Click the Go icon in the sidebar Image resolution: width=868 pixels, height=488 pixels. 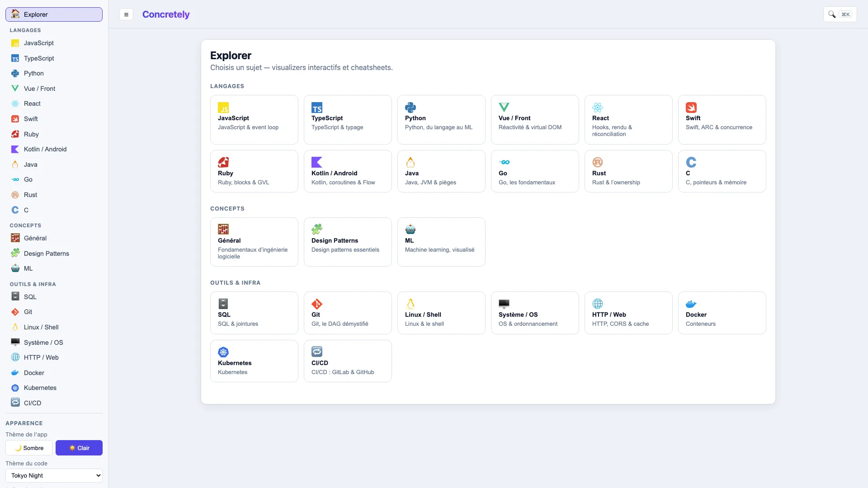coord(15,179)
